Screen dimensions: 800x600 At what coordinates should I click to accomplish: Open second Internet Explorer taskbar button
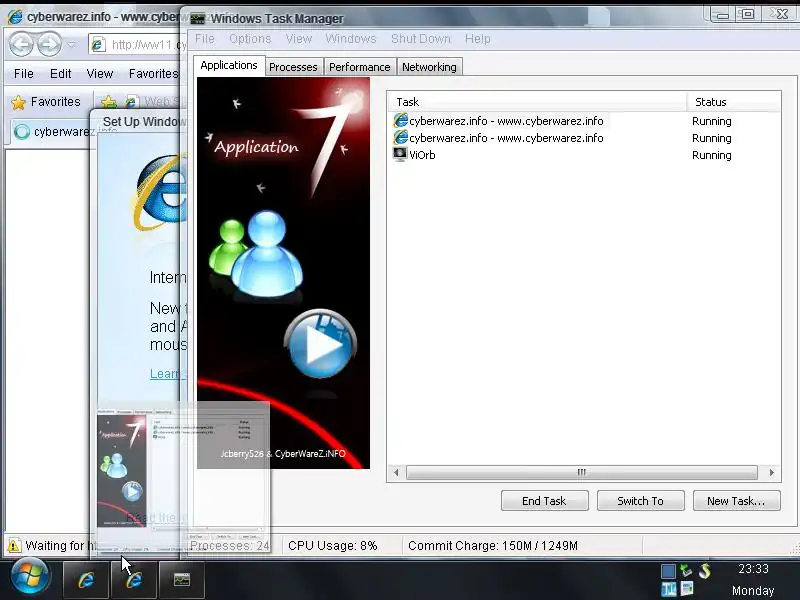134,580
